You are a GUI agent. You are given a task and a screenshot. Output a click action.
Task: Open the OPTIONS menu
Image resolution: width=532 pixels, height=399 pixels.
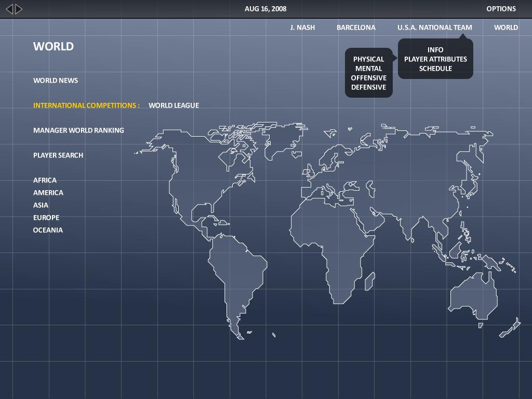[x=501, y=9]
